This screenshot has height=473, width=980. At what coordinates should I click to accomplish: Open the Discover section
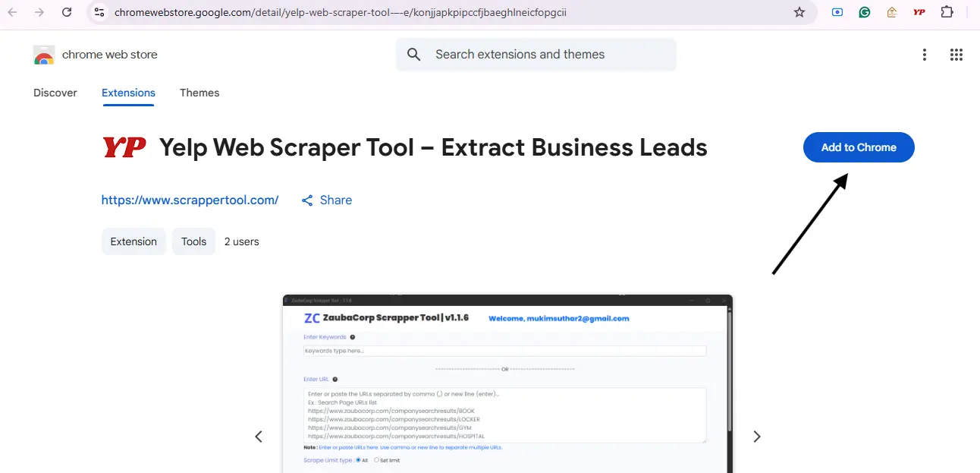(x=55, y=92)
